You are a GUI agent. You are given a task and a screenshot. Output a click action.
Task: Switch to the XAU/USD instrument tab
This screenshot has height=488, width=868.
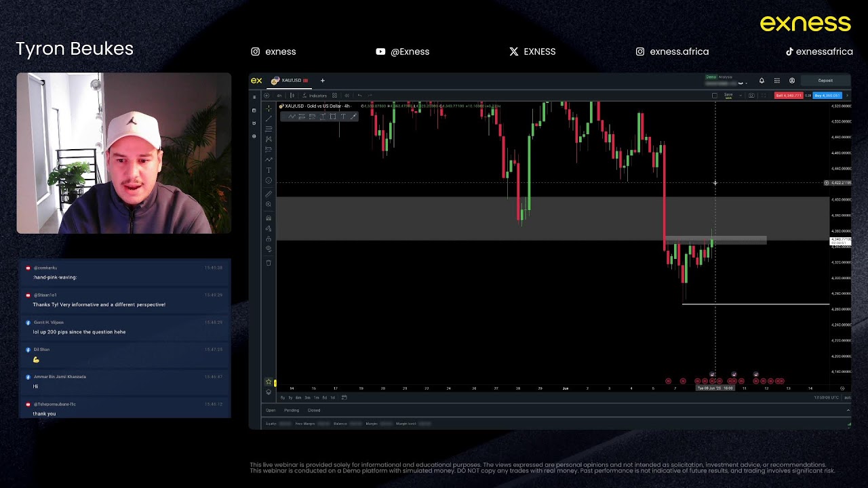point(290,81)
